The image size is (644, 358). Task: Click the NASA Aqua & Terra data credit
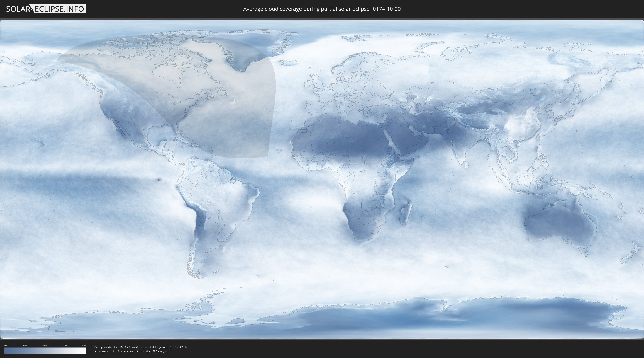click(x=140, y=347)
